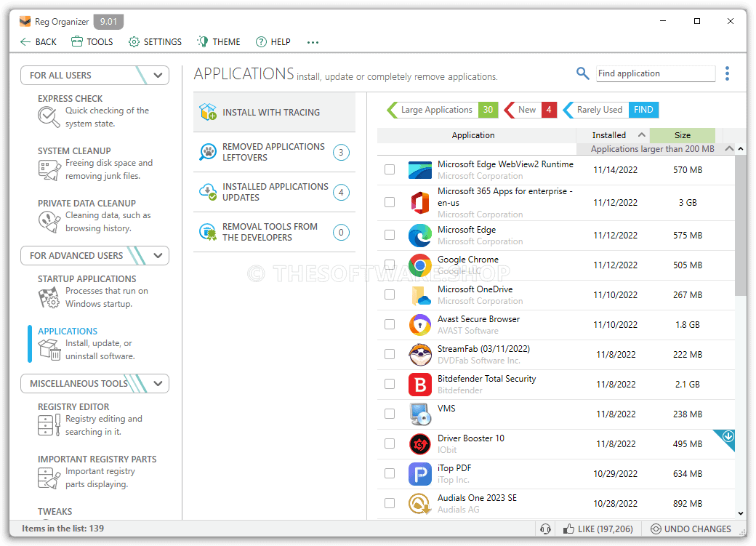The width and height of the screenshot is (756, 546).
Task: Select the Large Applications filter tag
Action: click(442, 110)
